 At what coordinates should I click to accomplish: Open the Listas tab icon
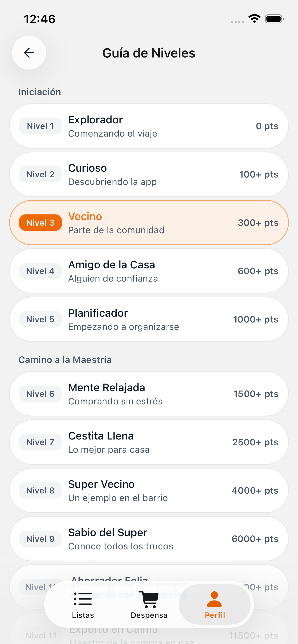(x=83, y=600)
